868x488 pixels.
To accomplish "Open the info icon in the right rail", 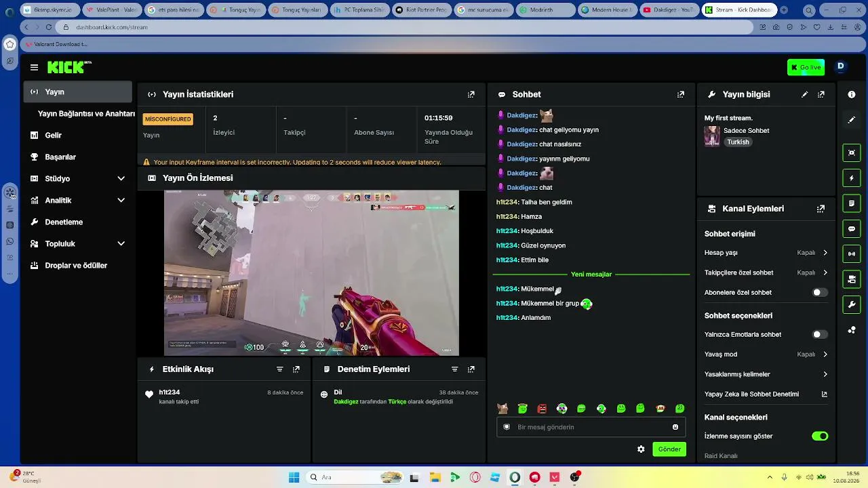I will point(852,94).
